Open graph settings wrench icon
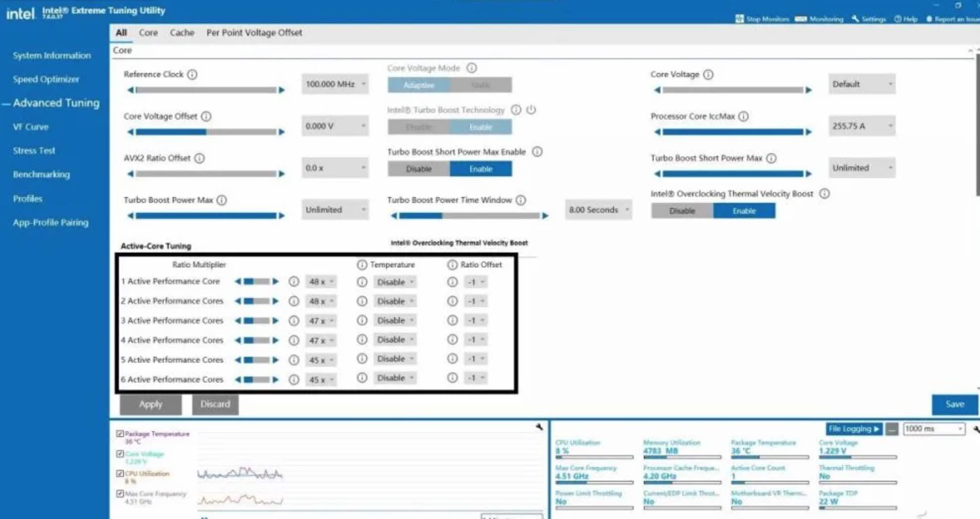 coord(540,427)
